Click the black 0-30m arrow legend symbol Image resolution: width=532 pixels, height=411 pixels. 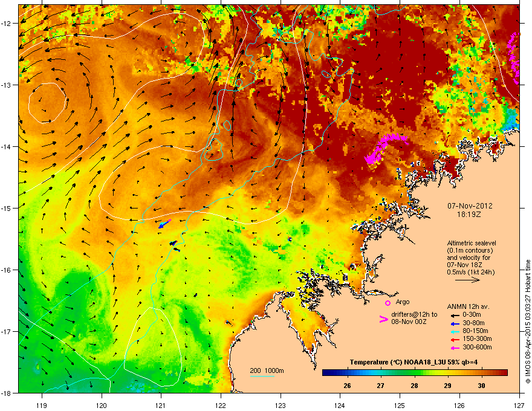tap(455, 315)
